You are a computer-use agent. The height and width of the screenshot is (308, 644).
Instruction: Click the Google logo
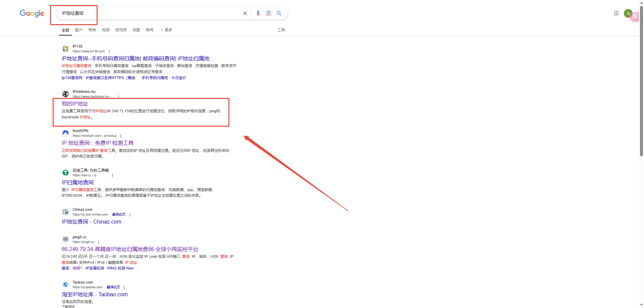(32, 13)
